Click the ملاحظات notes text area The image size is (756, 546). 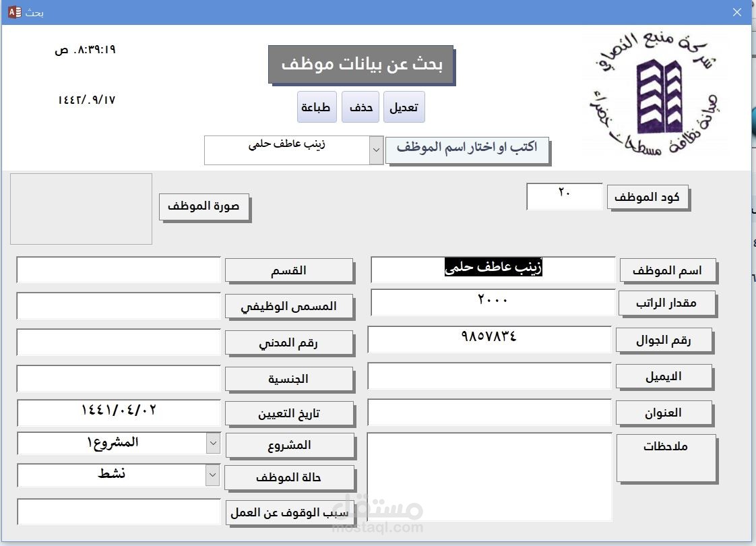[489, 477]
